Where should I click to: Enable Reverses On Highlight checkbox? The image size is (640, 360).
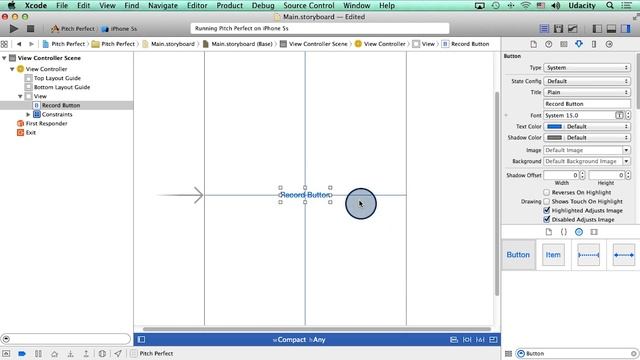click(547, 192)
